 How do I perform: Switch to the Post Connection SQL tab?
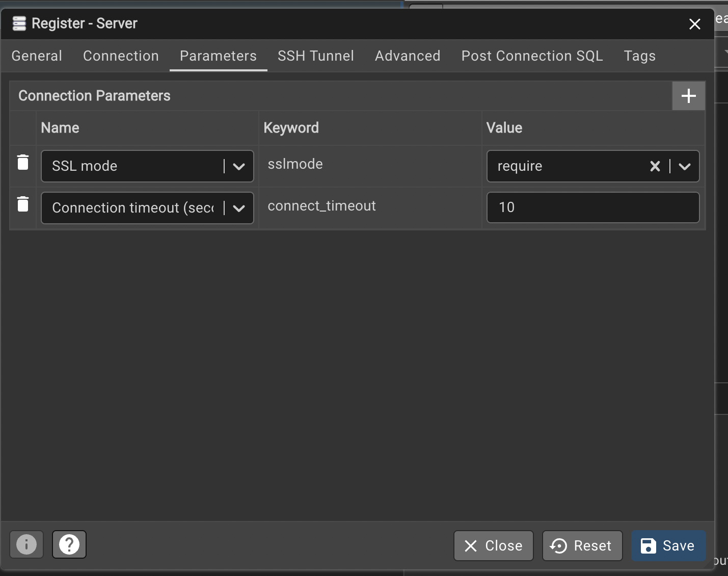[531, 56]
